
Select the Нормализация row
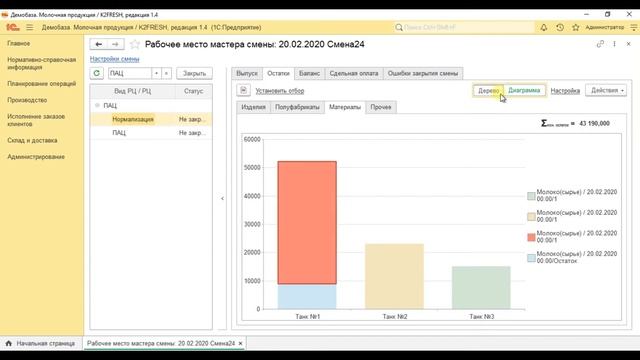click(x=151, y=119)
